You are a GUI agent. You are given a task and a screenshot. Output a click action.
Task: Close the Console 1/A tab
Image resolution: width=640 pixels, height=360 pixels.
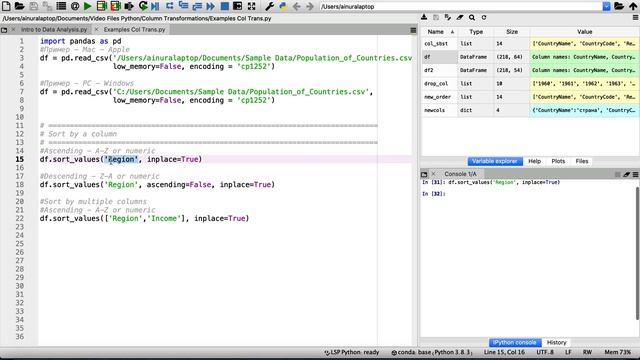click(x=434, y=174)
